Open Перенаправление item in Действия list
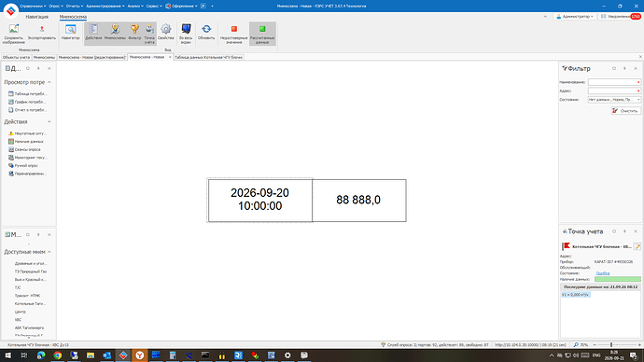 (27, 174)
